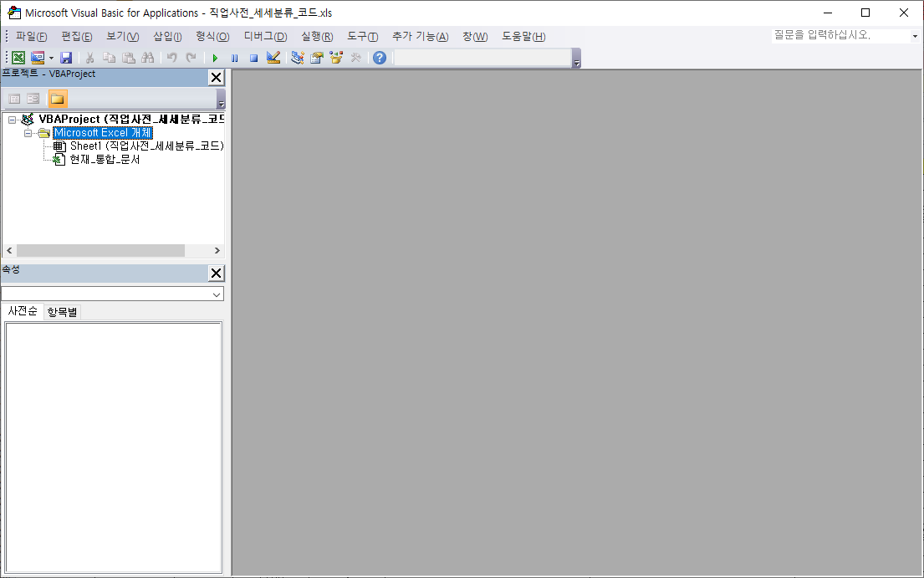Click the Break pause icon

point(234,58)
